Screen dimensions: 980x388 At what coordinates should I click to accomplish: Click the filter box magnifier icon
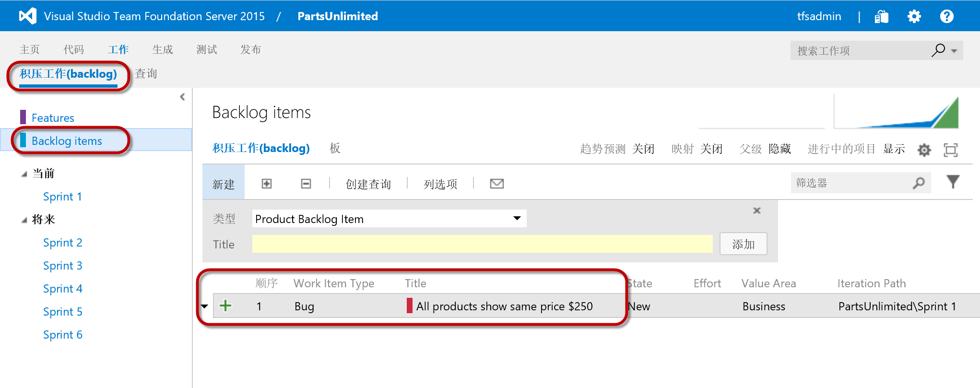tap(919, 183)
